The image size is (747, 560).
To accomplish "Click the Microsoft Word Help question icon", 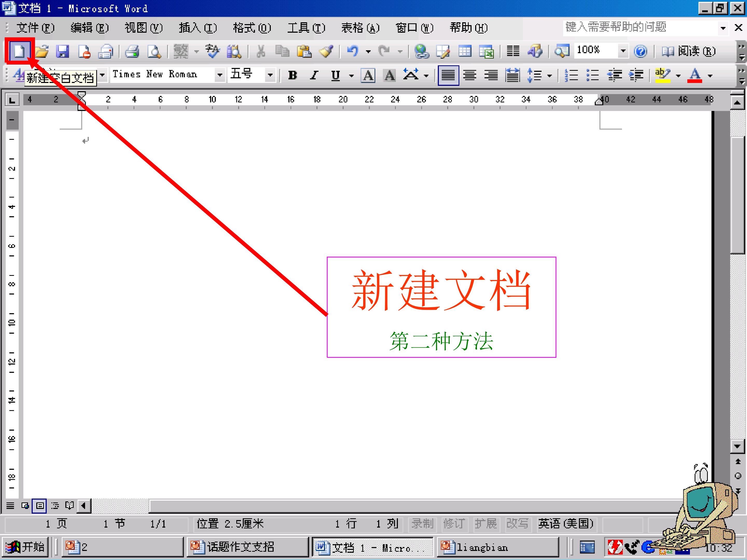I will click(x=640, y=51).
